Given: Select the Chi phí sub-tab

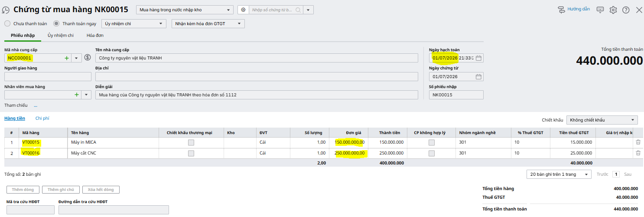Looking at the screenshot, I should coord(42,118).
